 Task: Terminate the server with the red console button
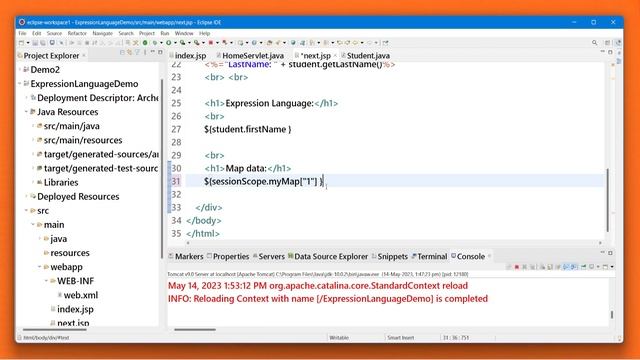click(517, 267)
